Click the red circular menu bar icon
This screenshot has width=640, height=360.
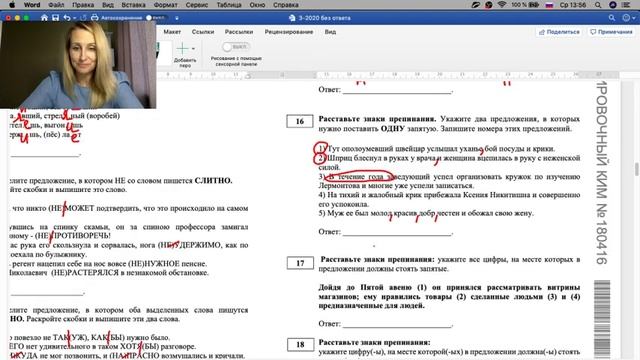click(489, 5)
